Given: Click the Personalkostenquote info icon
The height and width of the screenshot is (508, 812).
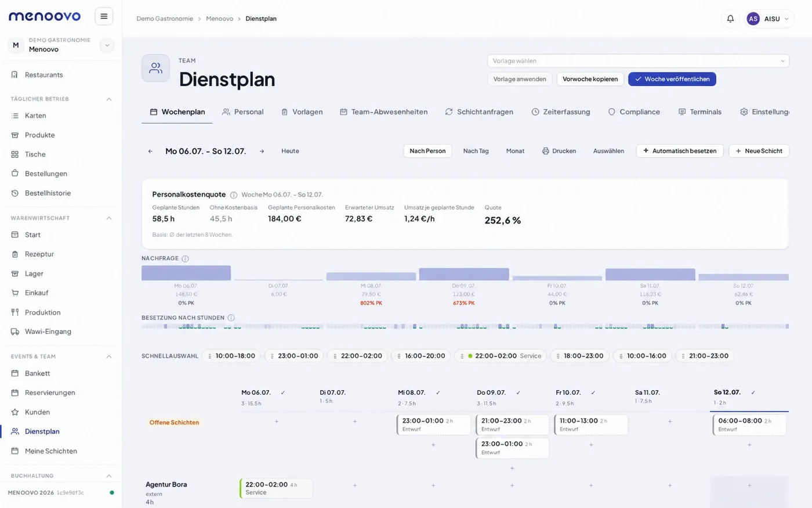Looking at the screenshot, I should (234, 195).
